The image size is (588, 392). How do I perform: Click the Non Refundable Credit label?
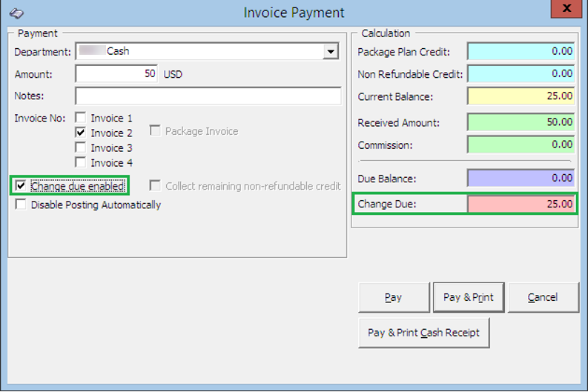pyautogui.click(x=410, y=74)
